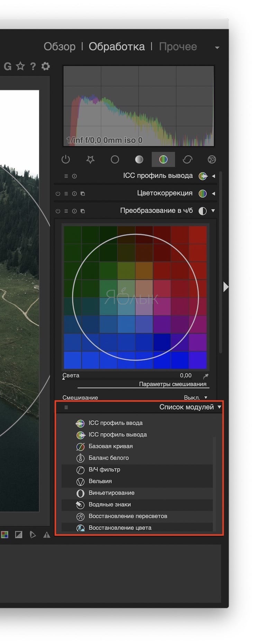
Task: Select В/Ч фильтр in module list
Action: pyautogui.click(x=137, y=470)
